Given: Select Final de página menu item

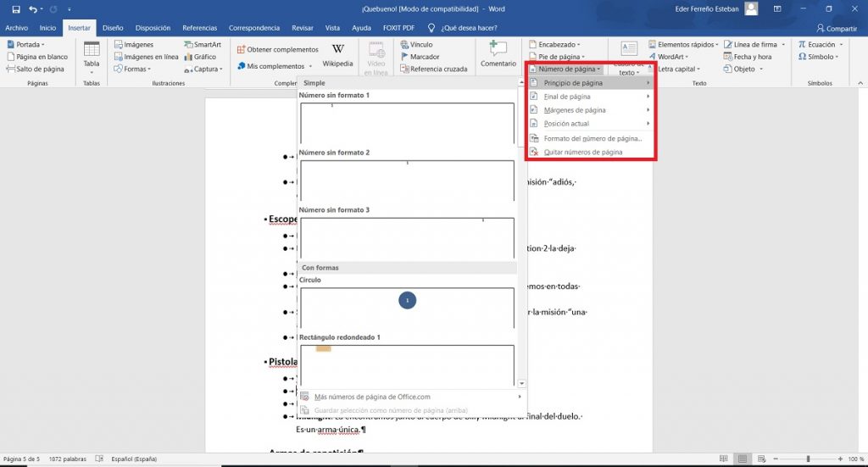Looking at the screenshot, I should [x=590, y=97].
